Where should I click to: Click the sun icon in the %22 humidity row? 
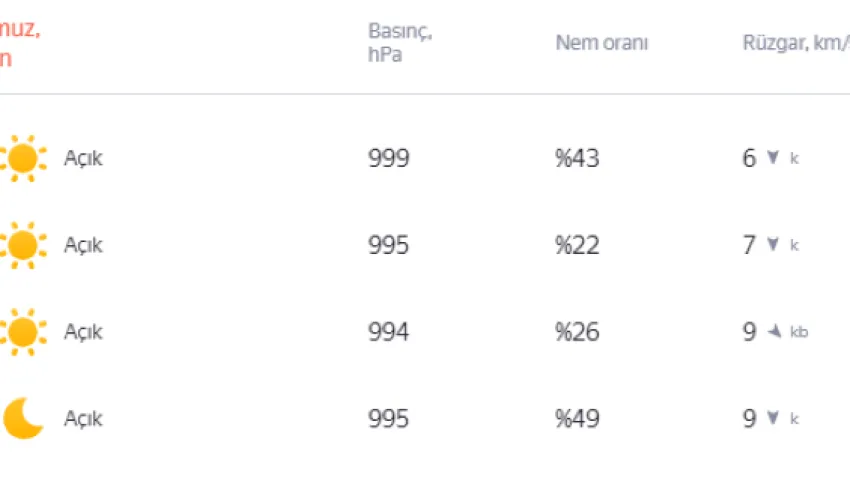tap(22, 245)
